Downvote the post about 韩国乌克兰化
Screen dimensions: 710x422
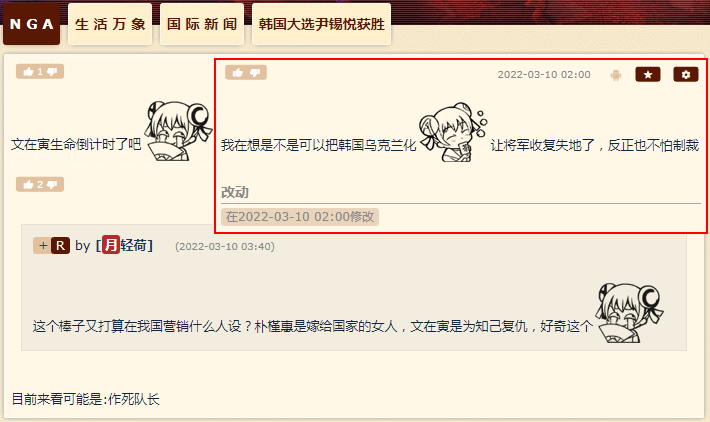(255, 72)
